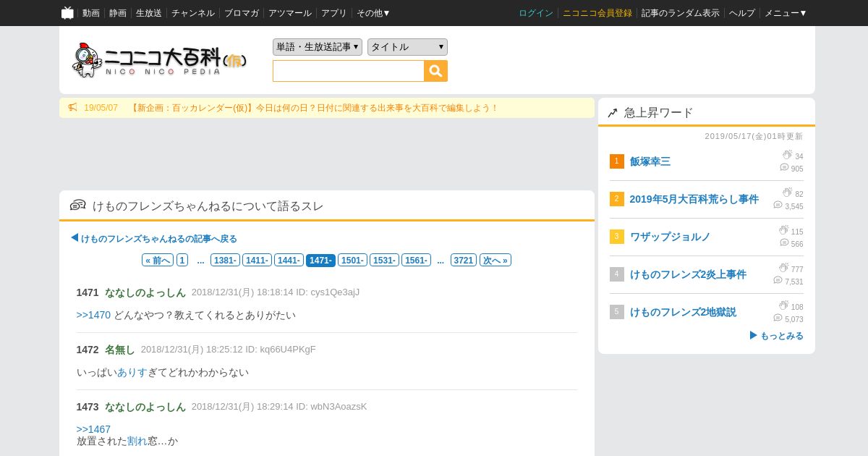Open trending word ワザップジョルノ
This screenshot has width=868, height=456.
coord(671,237)
